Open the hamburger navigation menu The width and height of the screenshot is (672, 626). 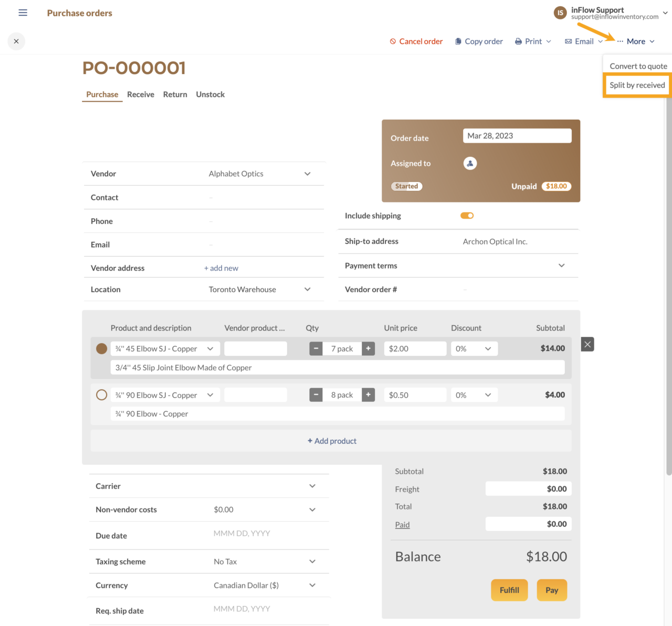23,13
